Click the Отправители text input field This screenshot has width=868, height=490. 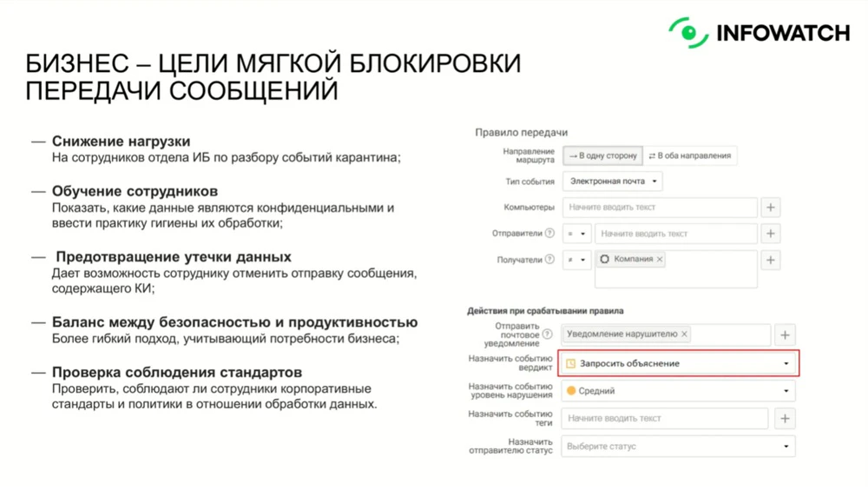click(676, 234)
